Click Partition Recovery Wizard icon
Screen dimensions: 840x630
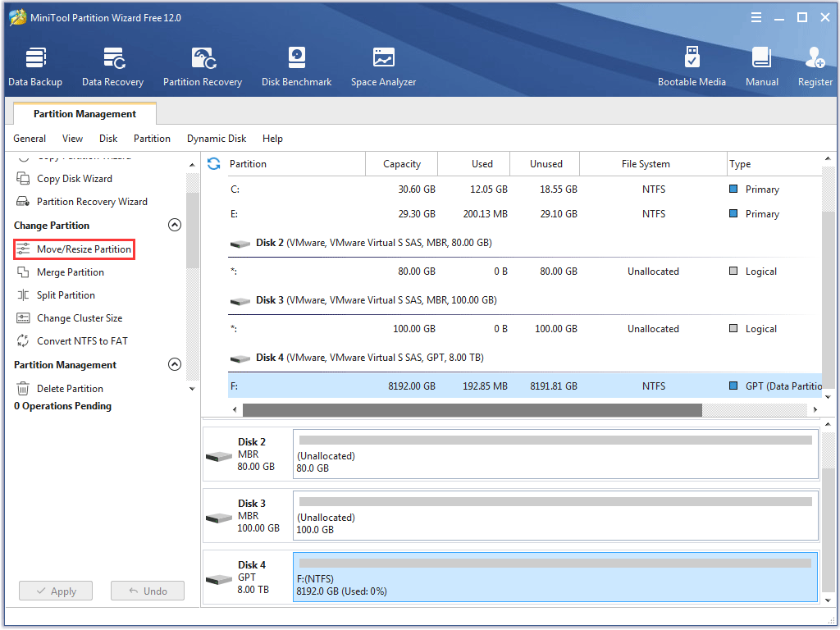[x=23, y=202]
